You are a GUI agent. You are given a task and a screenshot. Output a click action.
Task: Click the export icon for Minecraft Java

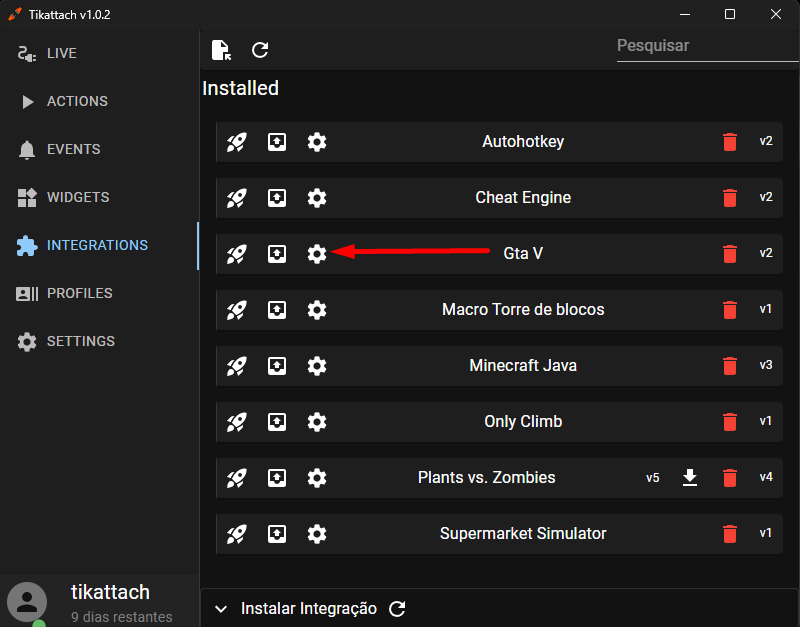(277, 366)
